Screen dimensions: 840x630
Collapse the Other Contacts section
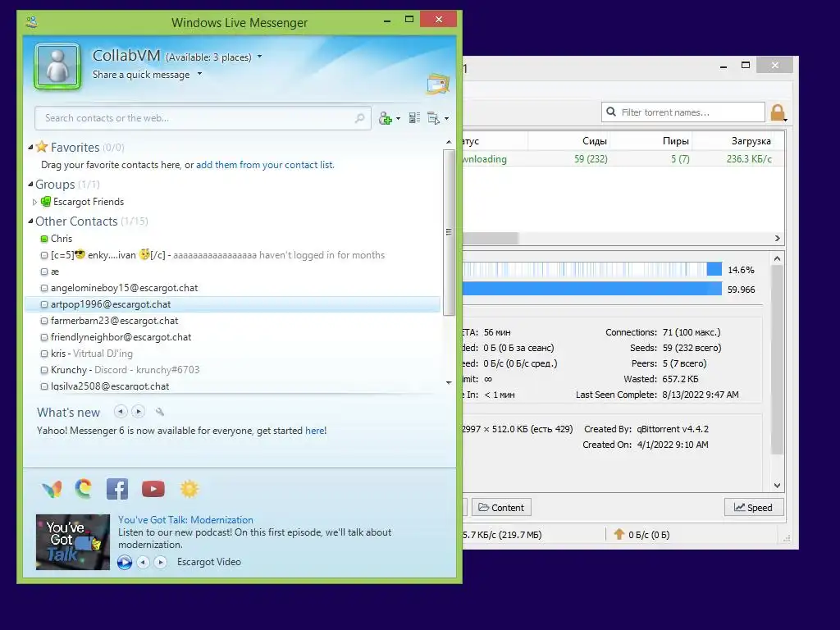click(x=30, y=221)
